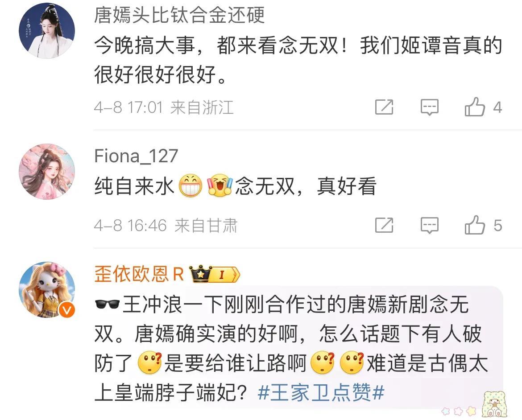Screen dimensions: 522x420
Task: Tap the like count 4 next to thumbs-up
Action: tap(497, 107)
